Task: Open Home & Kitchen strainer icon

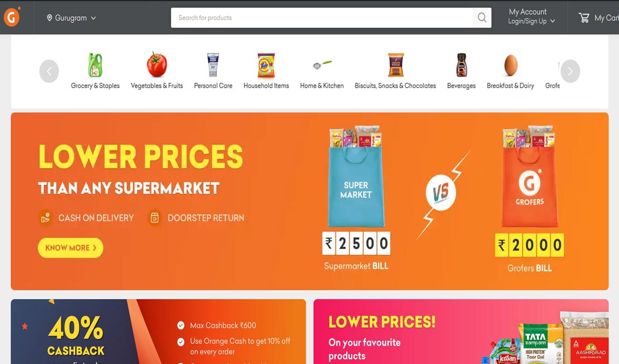Action: (322, 65)
